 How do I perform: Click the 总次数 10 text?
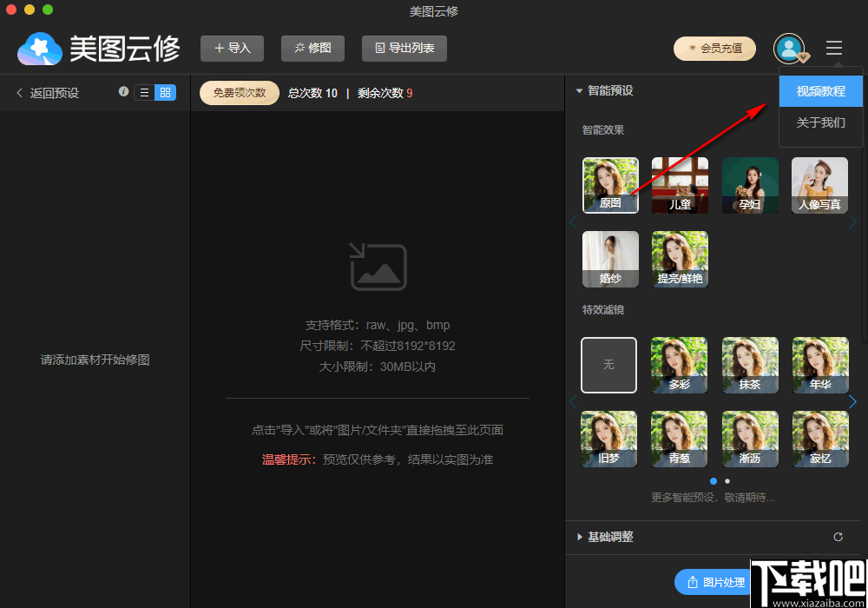click(312, 93)
